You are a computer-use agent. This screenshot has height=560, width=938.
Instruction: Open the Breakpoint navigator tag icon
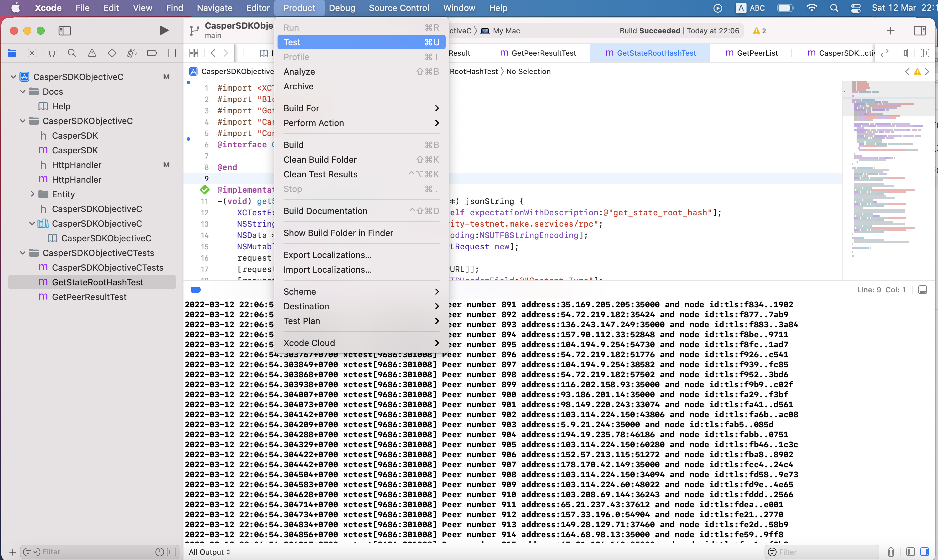(152, 53)
